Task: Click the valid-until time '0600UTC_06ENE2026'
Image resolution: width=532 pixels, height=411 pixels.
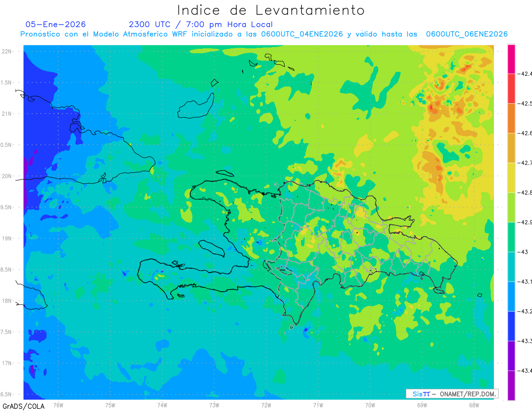Action: (x=467, y=34)
